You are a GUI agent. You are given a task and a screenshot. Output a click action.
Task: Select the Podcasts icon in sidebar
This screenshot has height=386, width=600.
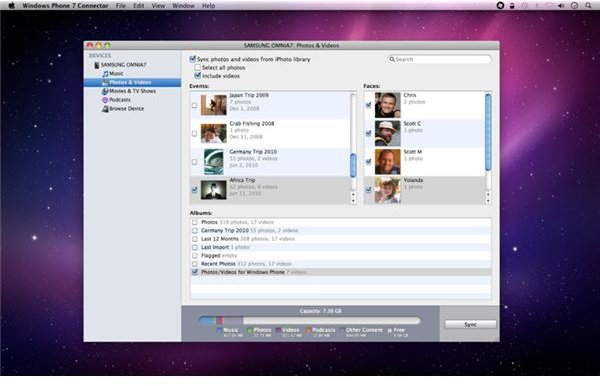[x=105, y=100]
